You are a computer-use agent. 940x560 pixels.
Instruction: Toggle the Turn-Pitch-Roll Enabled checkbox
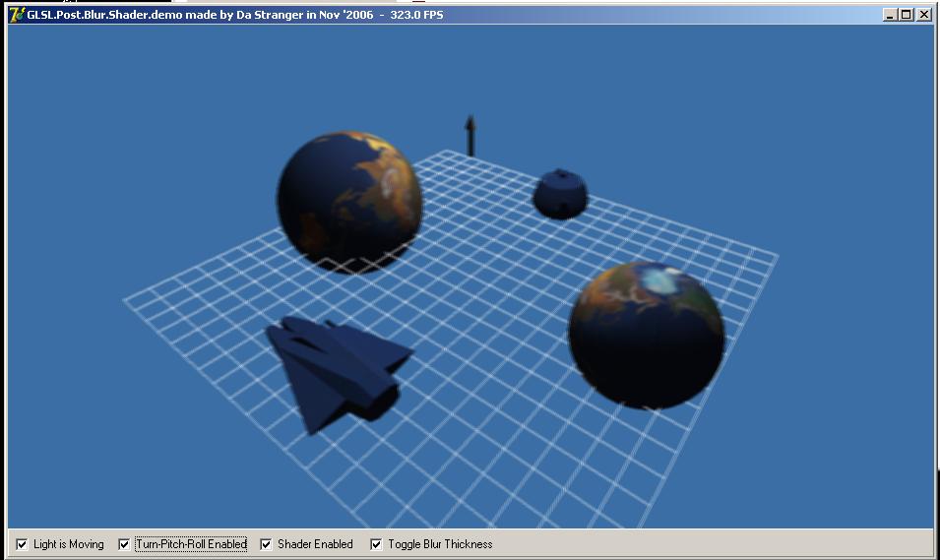(124, 544)
